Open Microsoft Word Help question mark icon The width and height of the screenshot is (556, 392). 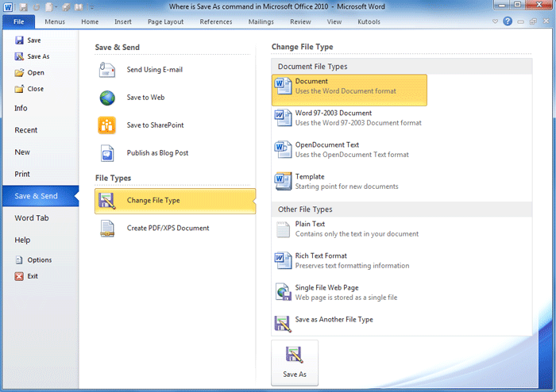click(x=508, y=21)
